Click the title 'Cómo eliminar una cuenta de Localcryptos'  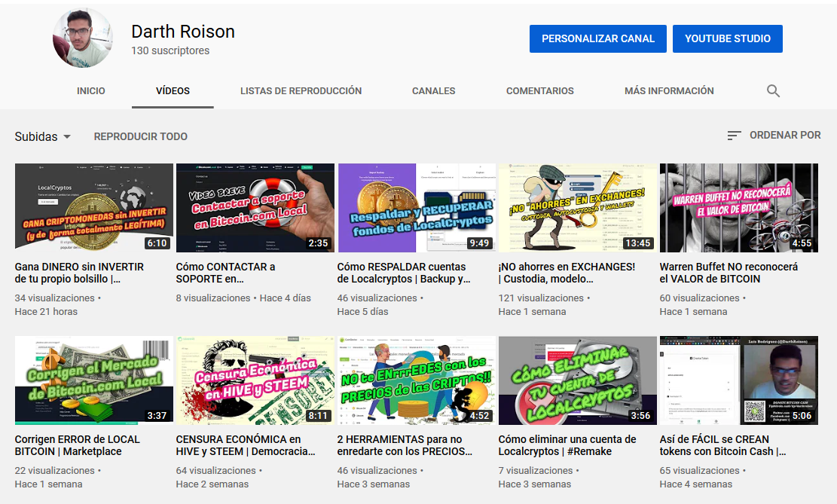pyautogui.click(x=567, y=445)
